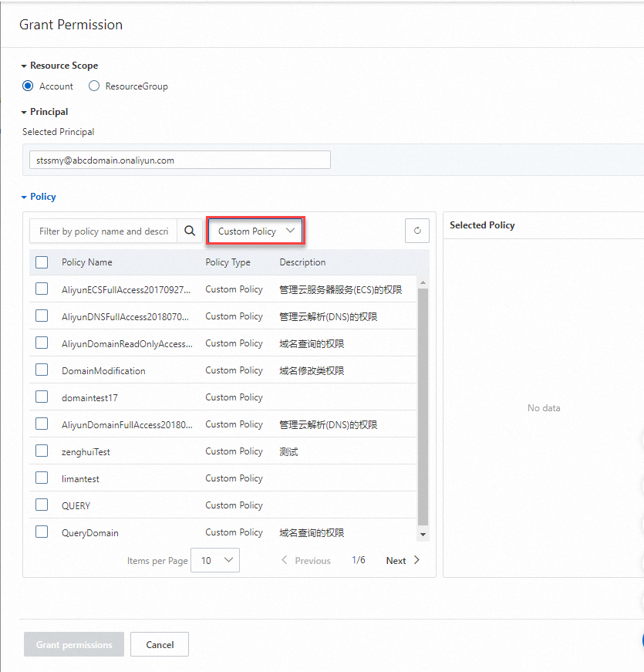Click the domaintest17 policy name
644x672 pixels.
point(89,398)
